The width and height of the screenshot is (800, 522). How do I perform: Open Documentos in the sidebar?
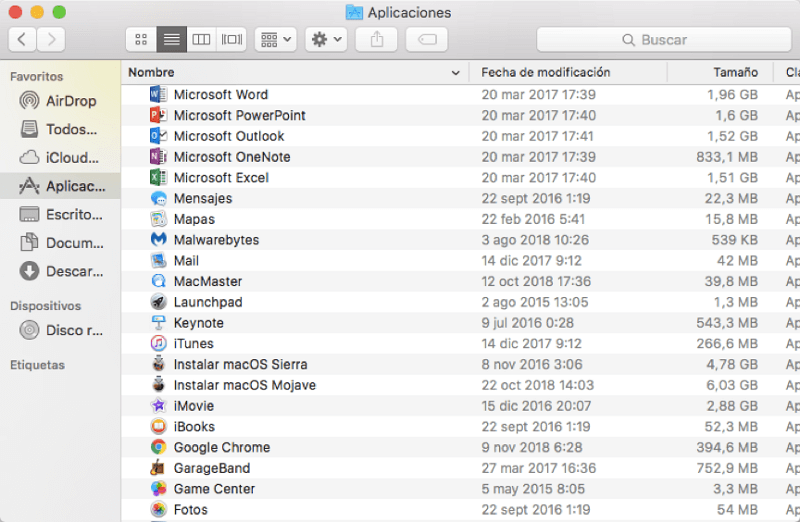click(60, 243)
